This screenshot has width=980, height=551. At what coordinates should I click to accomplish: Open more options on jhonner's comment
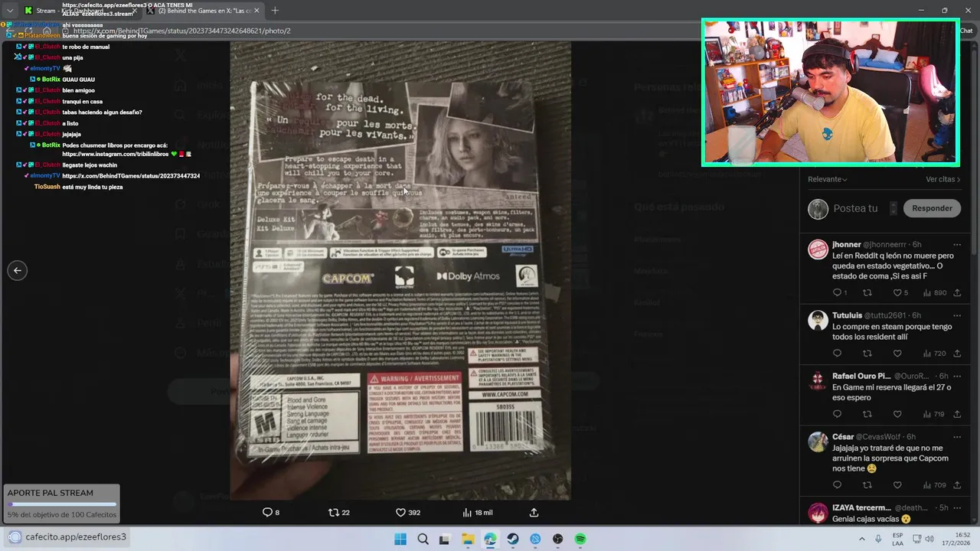pyautogui.click(x=957, y=245)
